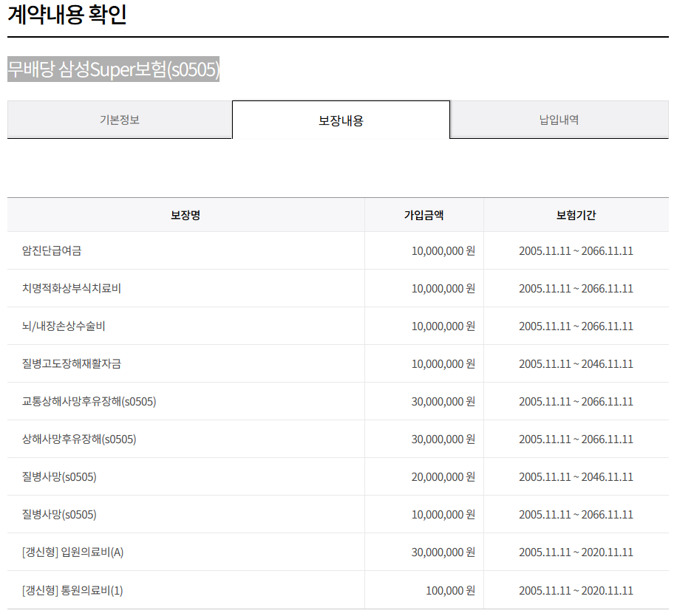Select 교통상해사망후유장해(s0505) coverage name
The image size is (677, 616).
coord(89,401)
